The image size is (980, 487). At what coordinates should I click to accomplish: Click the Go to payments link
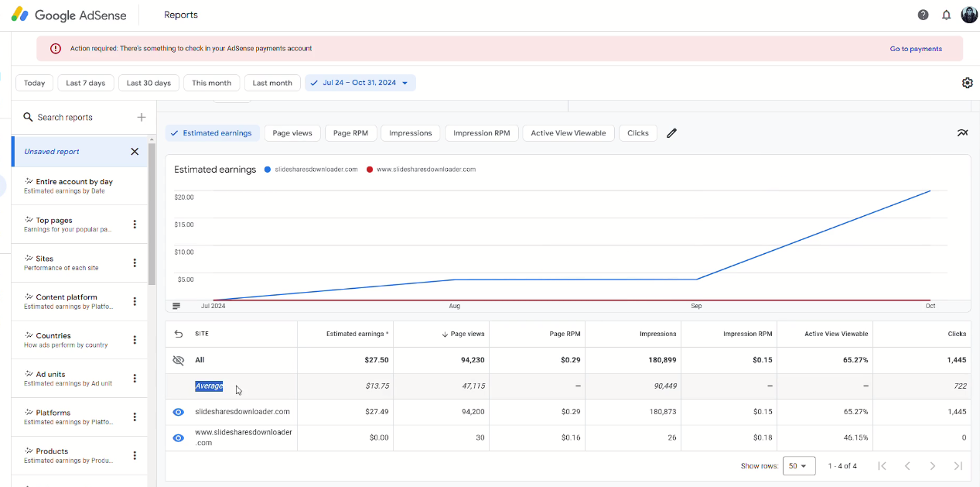(x=916, y=49)
